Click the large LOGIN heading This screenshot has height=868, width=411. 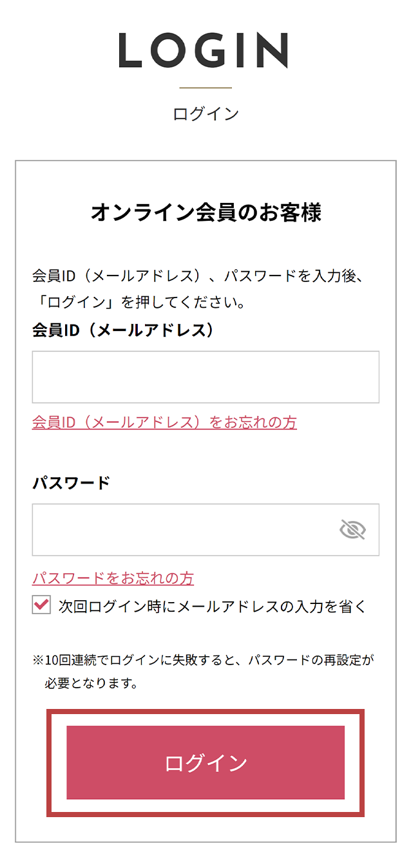tap(204, 52)
